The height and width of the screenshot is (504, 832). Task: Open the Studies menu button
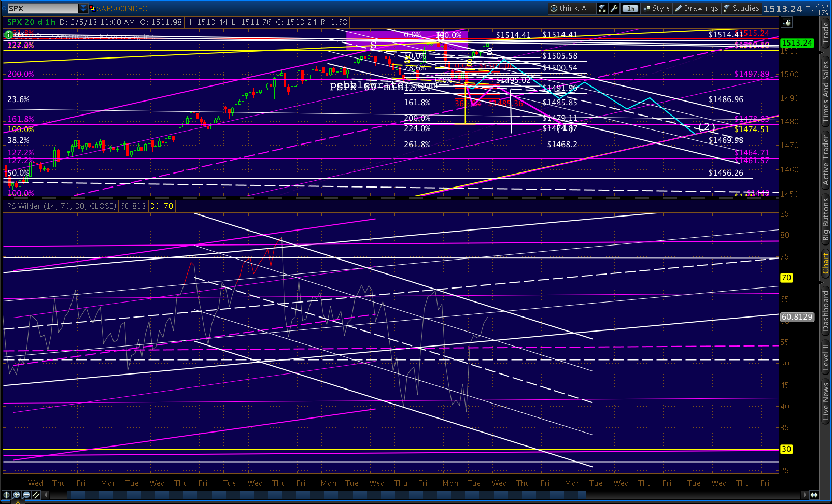coord(741,8)
